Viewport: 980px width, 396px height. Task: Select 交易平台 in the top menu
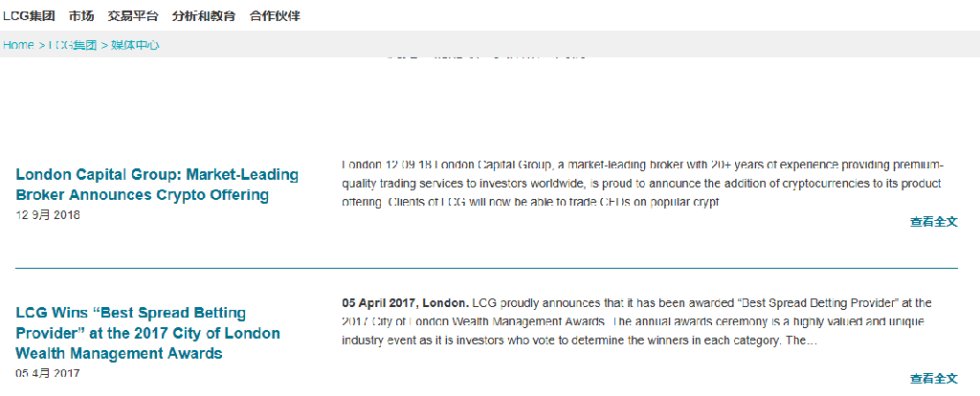click(133, 16)
